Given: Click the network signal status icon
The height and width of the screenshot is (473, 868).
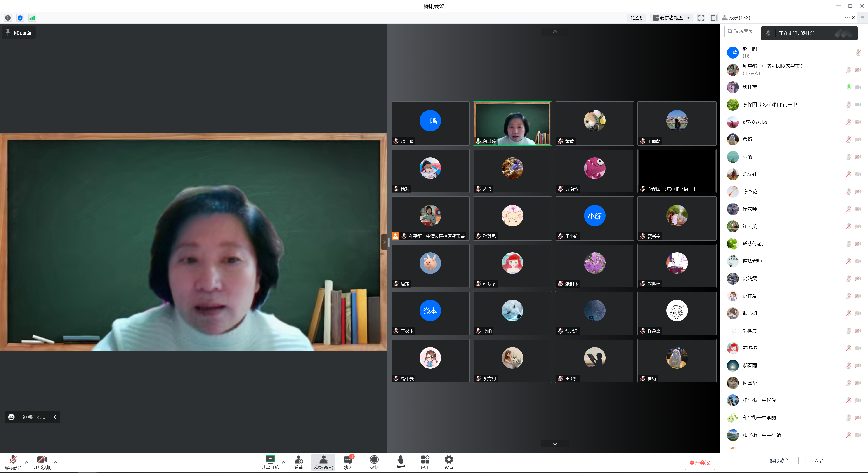Looking at the screenshot, I should (x=32, y=18).
